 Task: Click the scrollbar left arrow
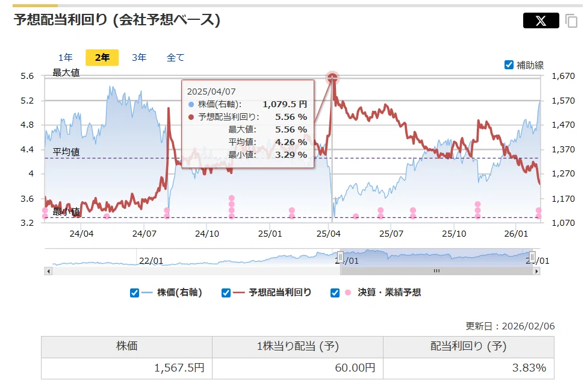48,271
